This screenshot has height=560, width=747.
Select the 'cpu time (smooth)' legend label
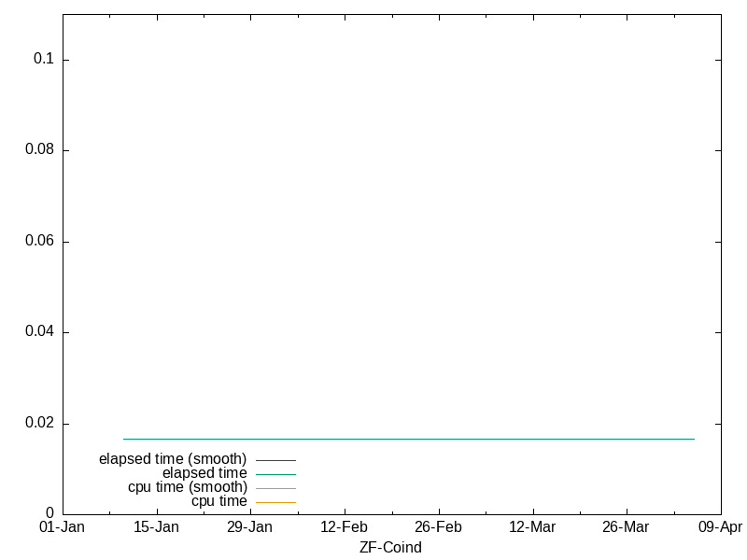188,487
